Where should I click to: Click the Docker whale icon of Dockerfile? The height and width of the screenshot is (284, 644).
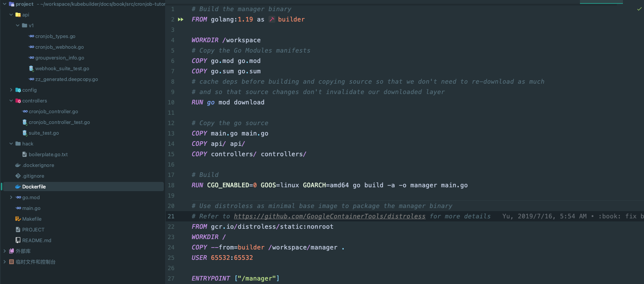coord(18,187)
